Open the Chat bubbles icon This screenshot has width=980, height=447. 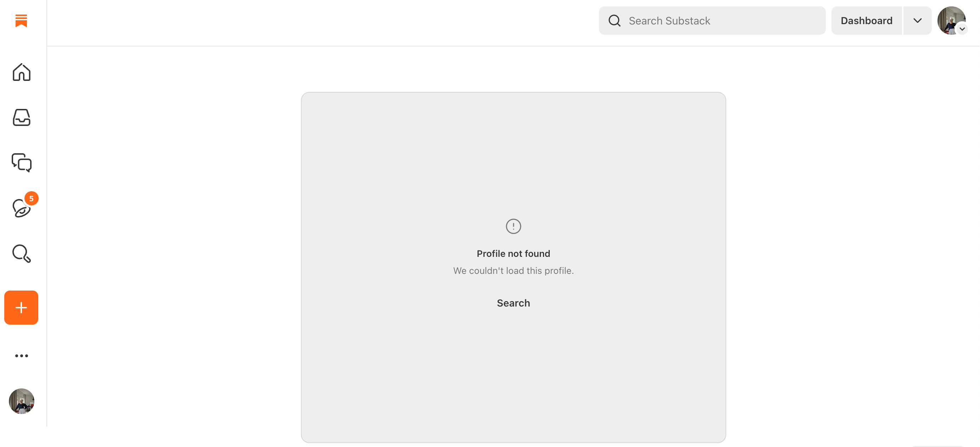coord(21,163)
